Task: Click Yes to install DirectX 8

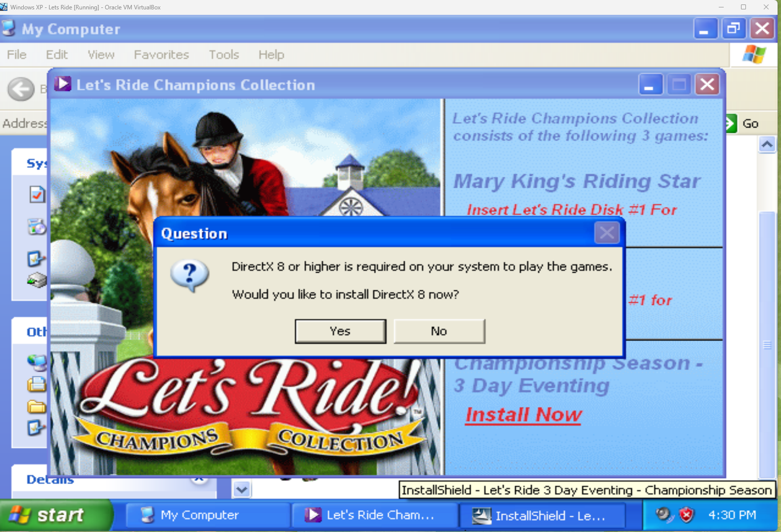Action: [x=340, y=331]
